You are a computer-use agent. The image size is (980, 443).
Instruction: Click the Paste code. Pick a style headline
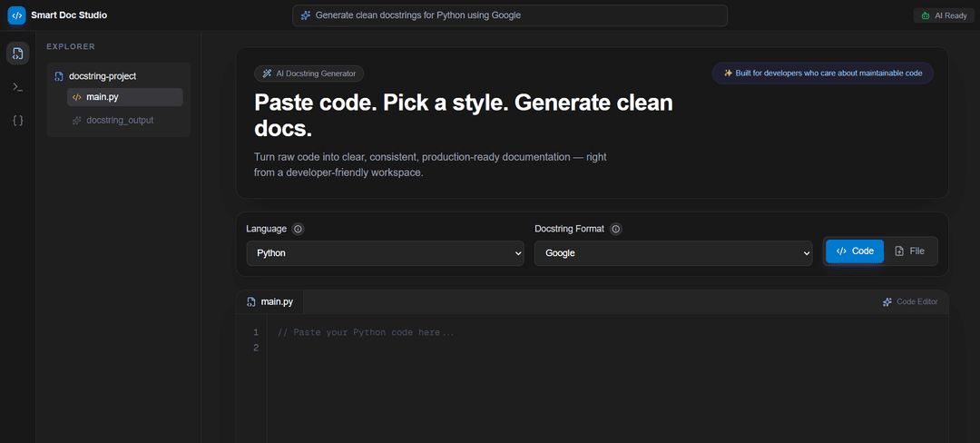(464, 115)
